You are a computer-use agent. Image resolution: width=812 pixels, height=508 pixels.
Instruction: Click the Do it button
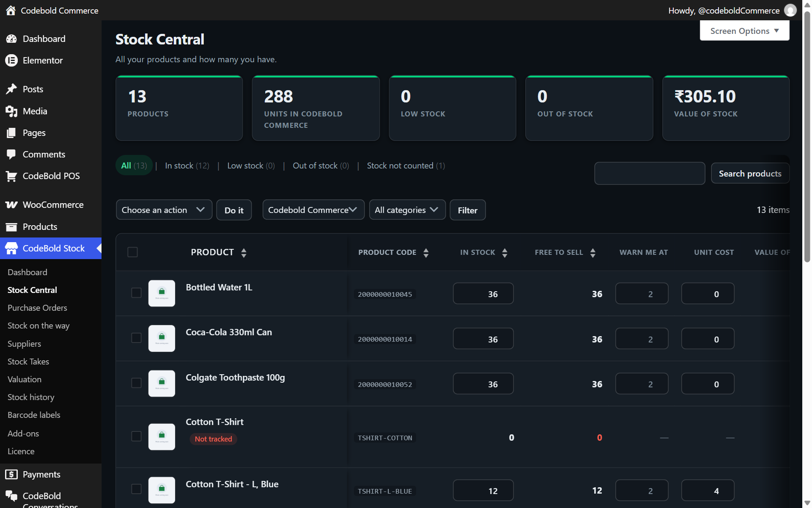pos(234,210)
